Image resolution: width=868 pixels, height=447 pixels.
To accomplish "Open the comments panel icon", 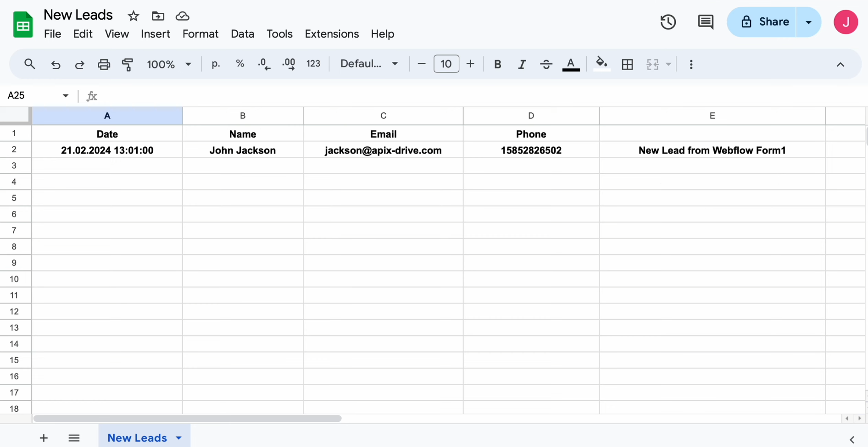I will click(706, 22).
